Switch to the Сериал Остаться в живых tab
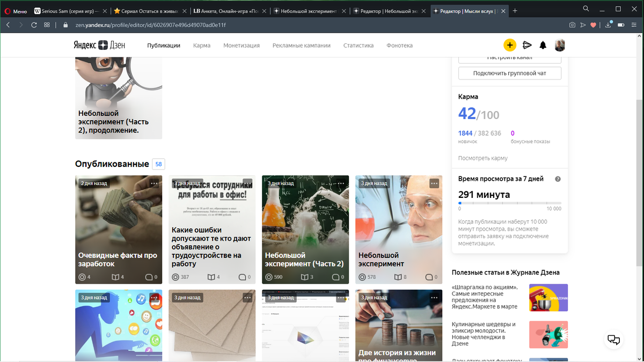 coord(150,11)
